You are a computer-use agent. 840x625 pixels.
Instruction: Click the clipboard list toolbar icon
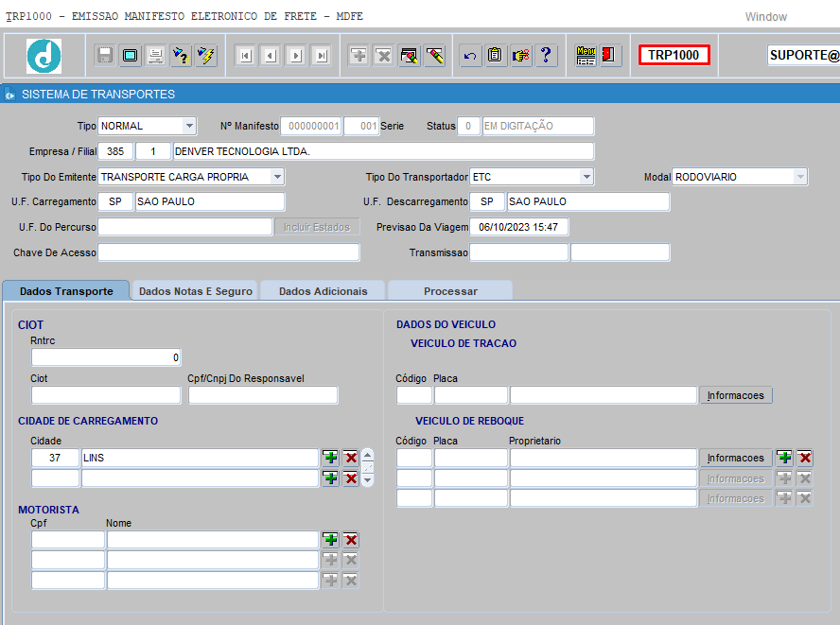click(496, 55)
